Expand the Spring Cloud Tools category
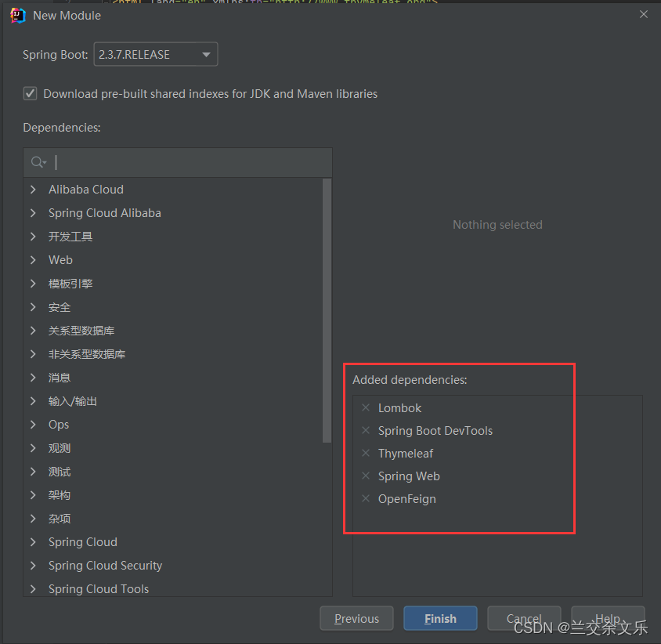This screenshot has width=661, height=644. pyautogui.click(x=33, y=589)
